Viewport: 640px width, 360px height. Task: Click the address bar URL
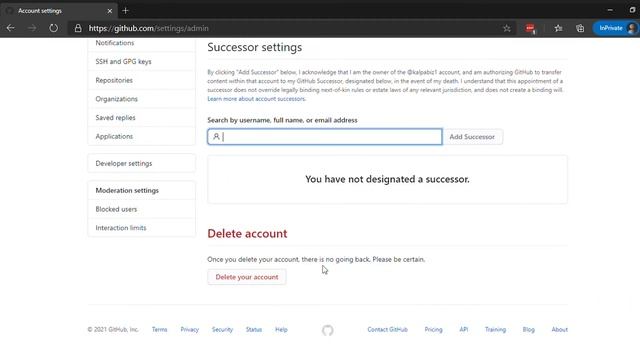pyautogui.click(x=149, y=28)
